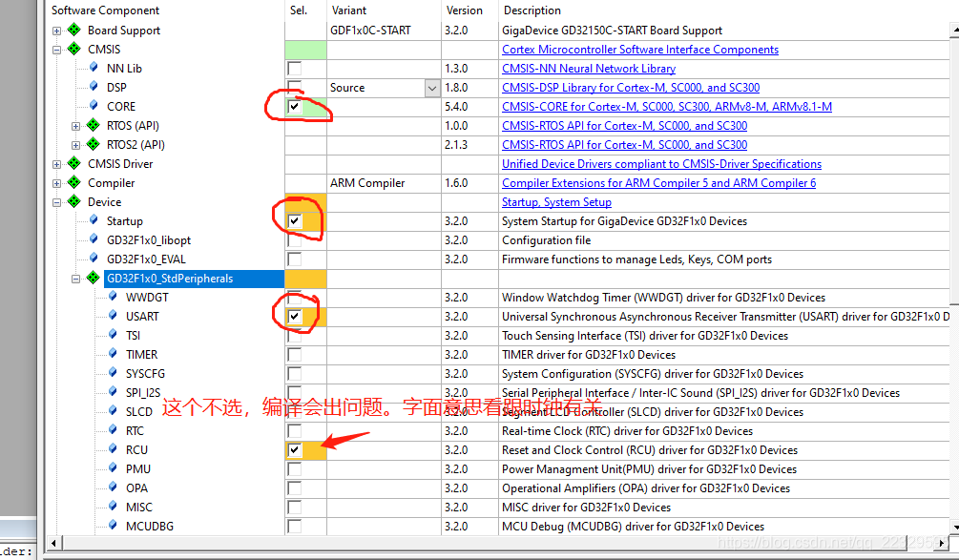Select the SPI_I2S tree item
Viewport: 959px width, 560px height.
click(143, 392)
